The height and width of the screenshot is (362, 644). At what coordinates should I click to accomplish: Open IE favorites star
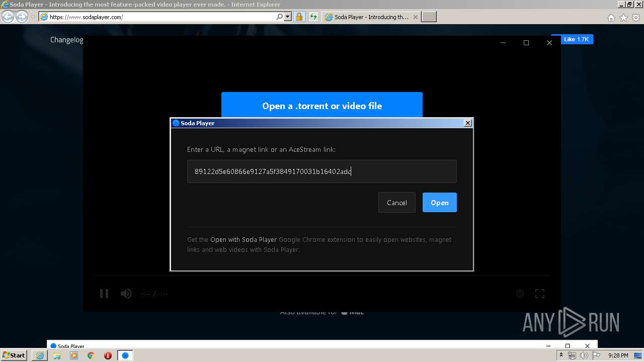click(623, 18)
